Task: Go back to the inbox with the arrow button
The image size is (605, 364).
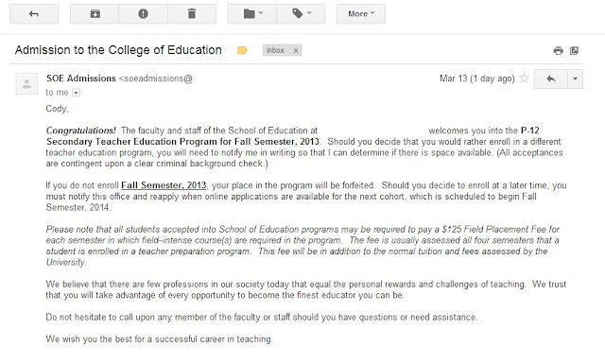Action: tap(34, 14)
